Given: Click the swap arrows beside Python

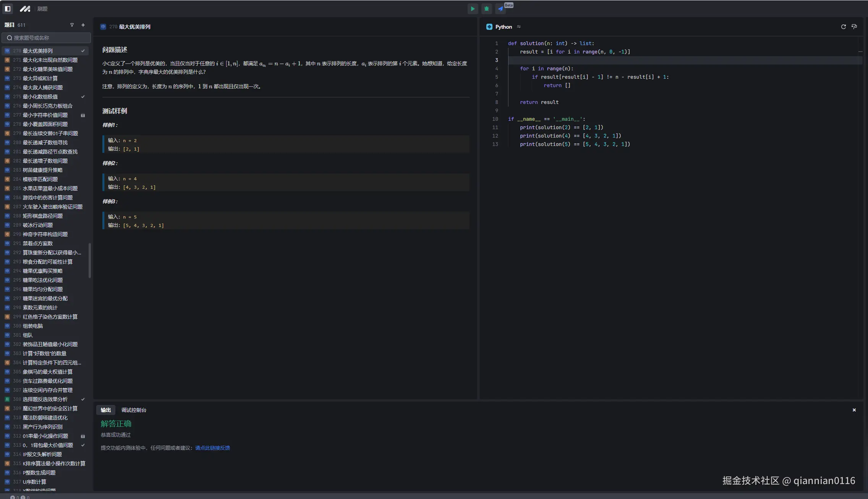Looking at the screenshot, I should [518, 27].
